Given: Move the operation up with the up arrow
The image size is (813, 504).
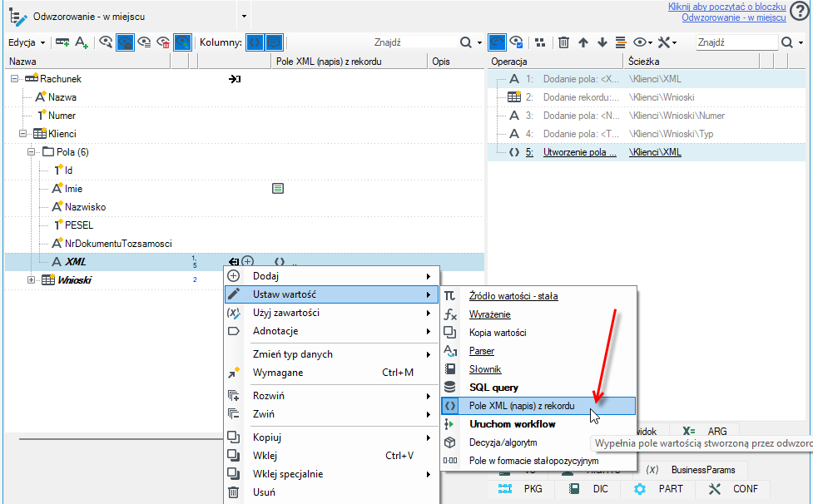Looking at the screenshot, I should coord(583,42).
